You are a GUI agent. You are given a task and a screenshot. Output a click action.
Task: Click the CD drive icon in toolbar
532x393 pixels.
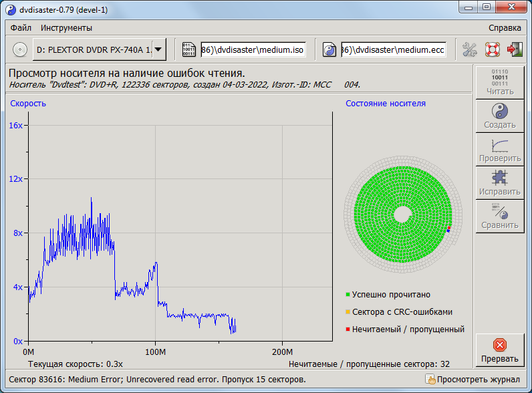coord(20,49)
